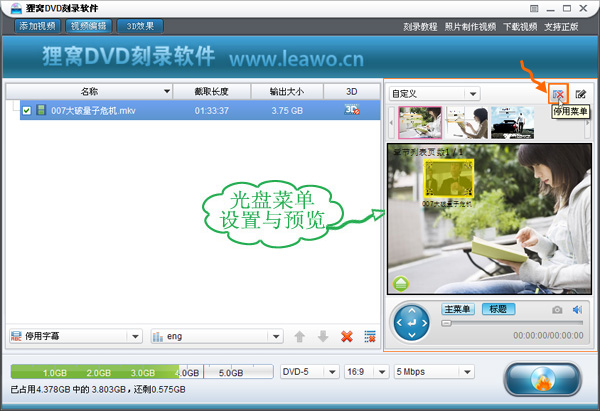Uncheck the 007大破量子危机.mkv checkbox
This screenshot has height=411, width=600.
click(26, 111)
